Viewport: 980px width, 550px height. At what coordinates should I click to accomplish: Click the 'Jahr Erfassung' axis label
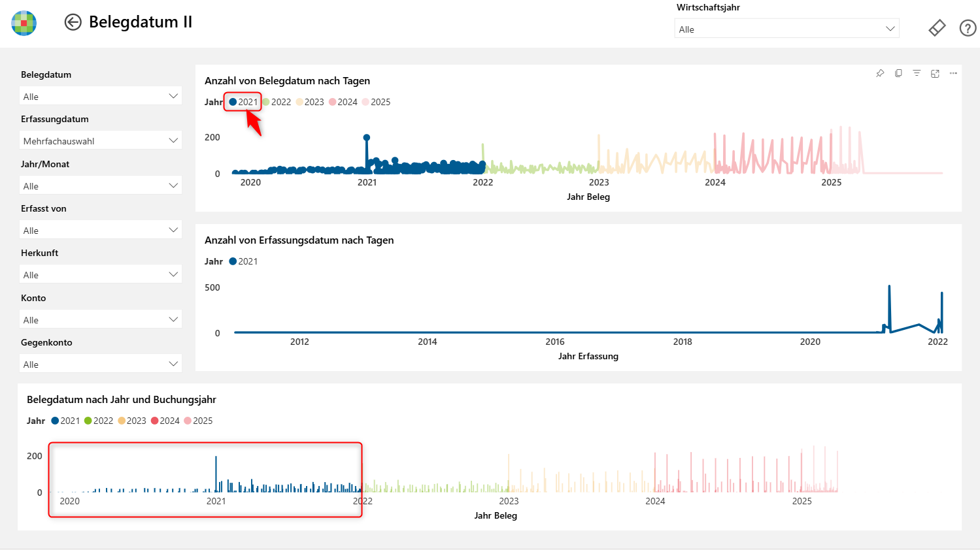point(588,356)
